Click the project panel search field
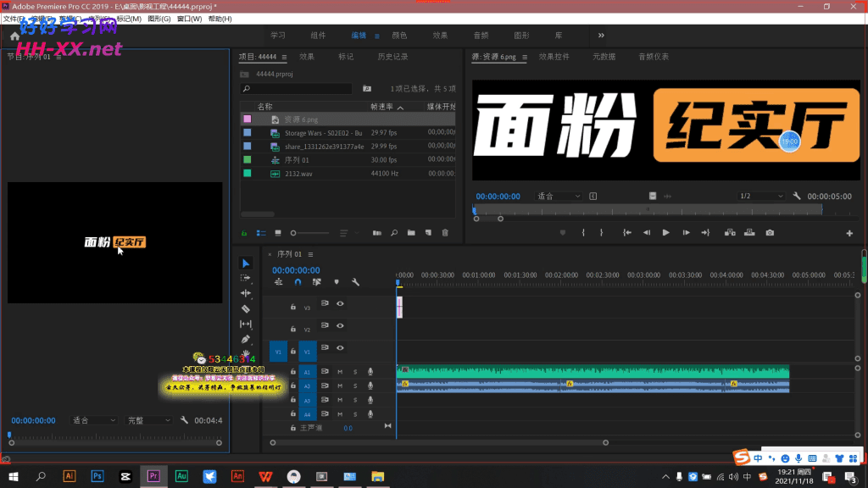Screen dimensions: 868x488 [x=296, y=88]
